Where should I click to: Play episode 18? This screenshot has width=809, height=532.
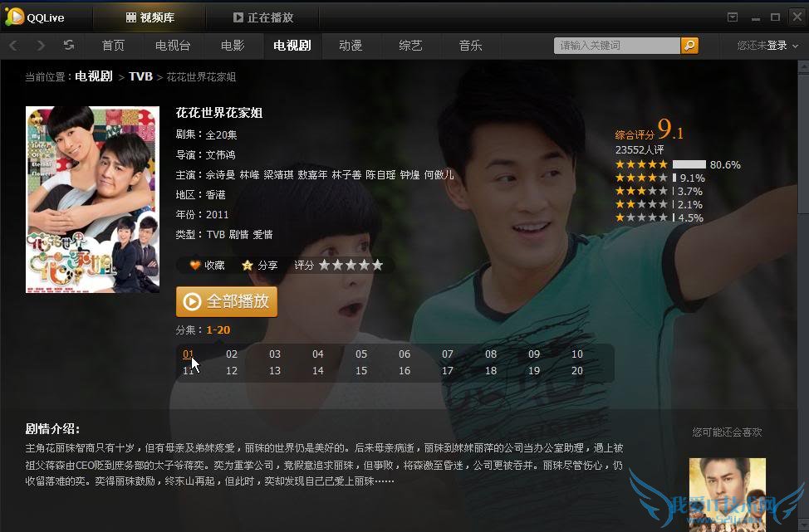click(x=491, y=371)
